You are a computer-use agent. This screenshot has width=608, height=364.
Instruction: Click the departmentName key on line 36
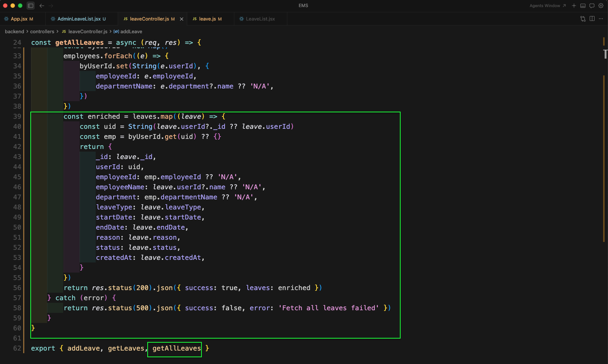124,86
